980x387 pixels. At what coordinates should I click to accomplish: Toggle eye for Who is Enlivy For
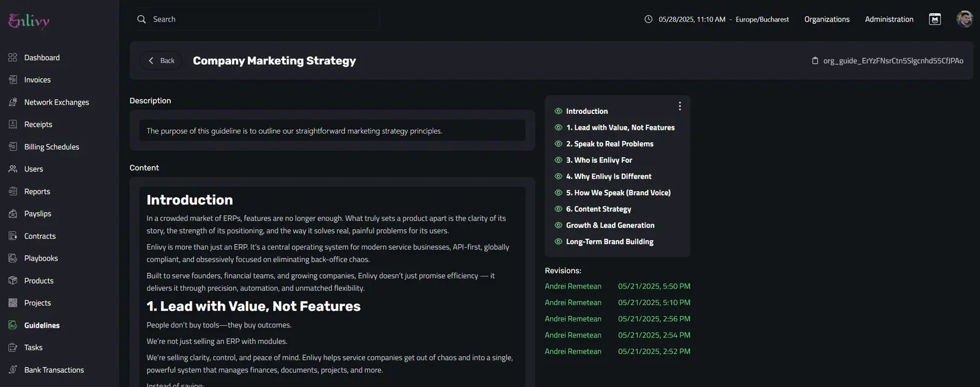[559, 160]
